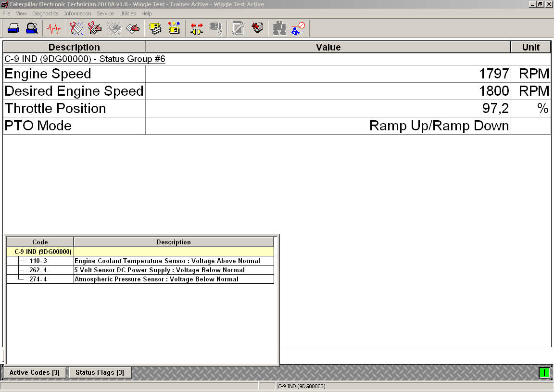554x392 pixels.
Task: Select code 262-4 in the tree
Action: coord(38,270)
